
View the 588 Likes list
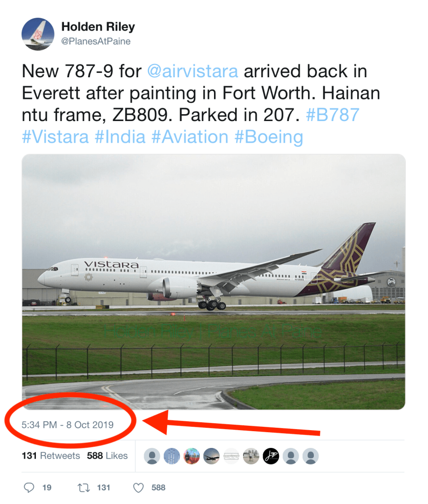pyautogui.click(x=107, y=456)
